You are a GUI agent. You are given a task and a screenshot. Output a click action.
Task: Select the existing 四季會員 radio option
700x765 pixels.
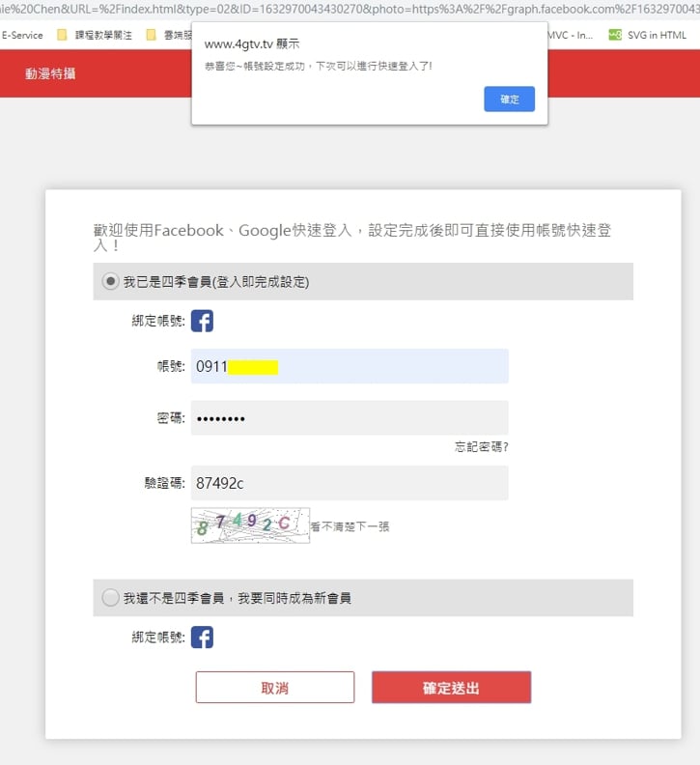coord(111,282)
